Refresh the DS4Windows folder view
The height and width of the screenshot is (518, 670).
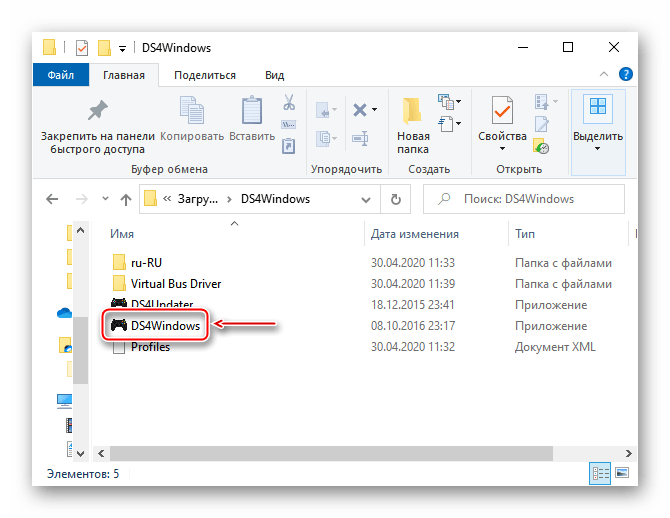[396, 199]
